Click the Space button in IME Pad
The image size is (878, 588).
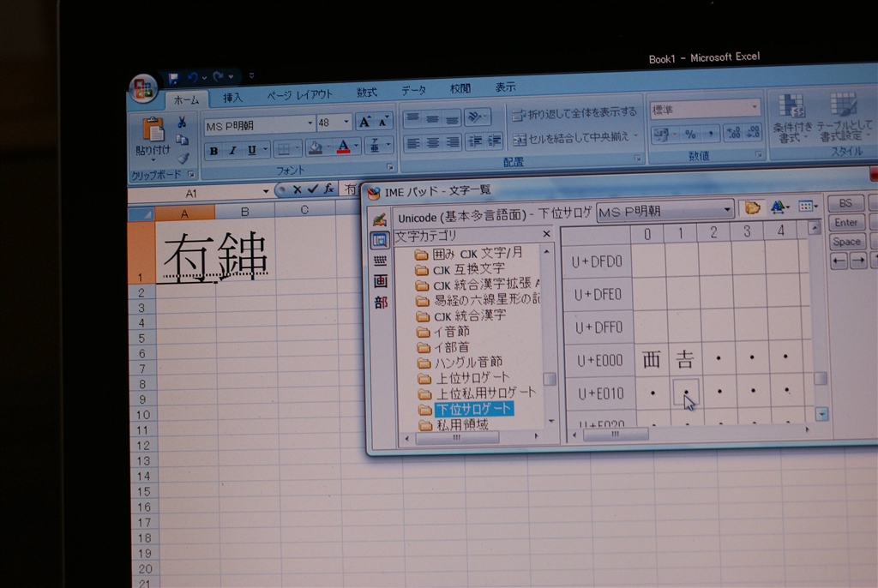coord(846,242)
